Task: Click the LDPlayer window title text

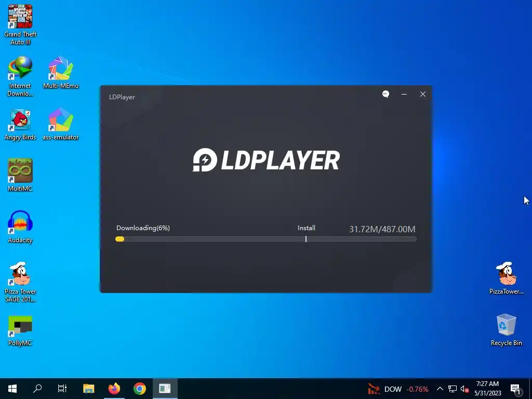Action: (122, 97)
